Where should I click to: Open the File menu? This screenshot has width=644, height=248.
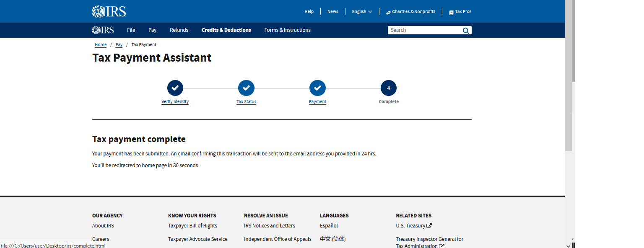coord(131,30)
